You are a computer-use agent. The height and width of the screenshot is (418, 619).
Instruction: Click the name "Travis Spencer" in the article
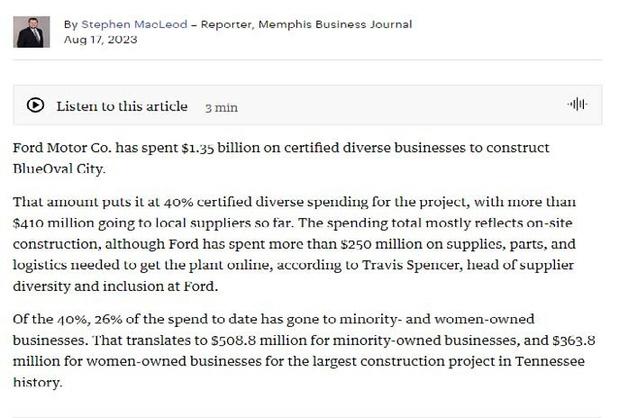coord(412,265)
